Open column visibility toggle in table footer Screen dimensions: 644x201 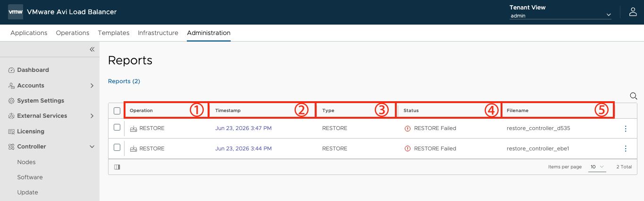tap(117, 167)
